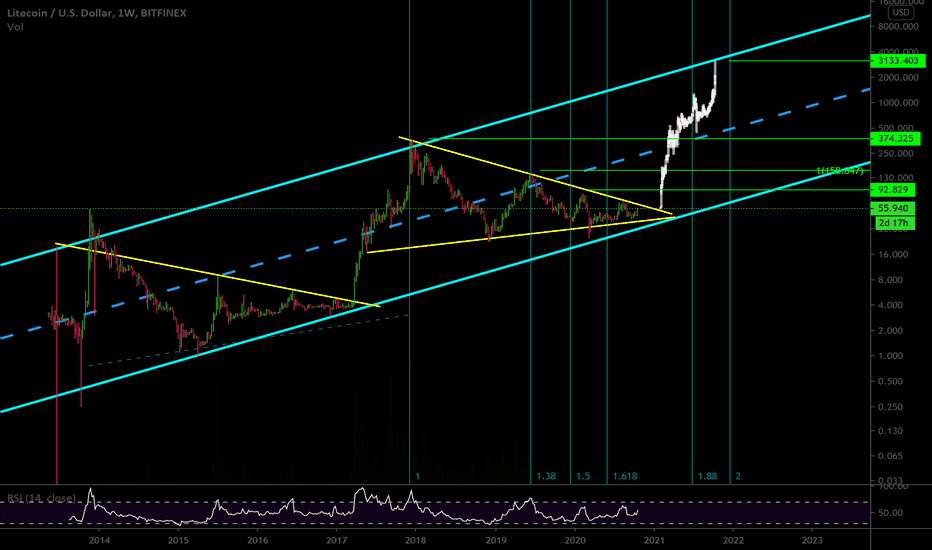Click the 250.000 price axis value
932x550 pixels.
[896, 153]
